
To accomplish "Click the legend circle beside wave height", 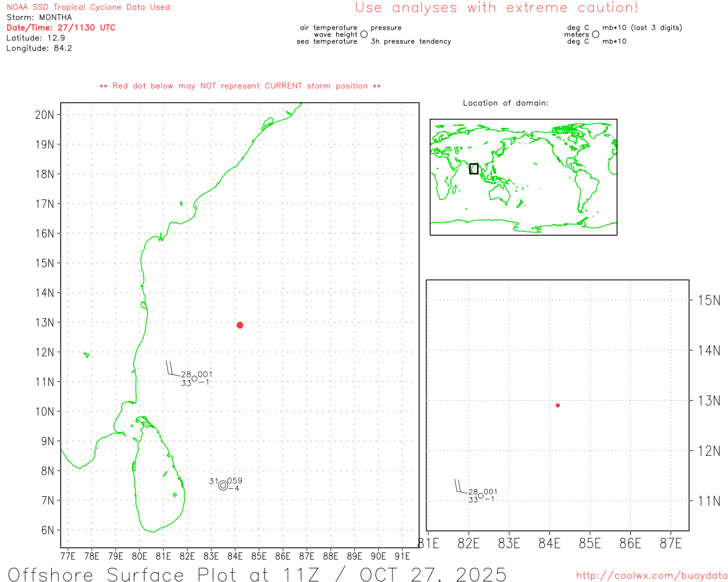I will pos(364,34).
